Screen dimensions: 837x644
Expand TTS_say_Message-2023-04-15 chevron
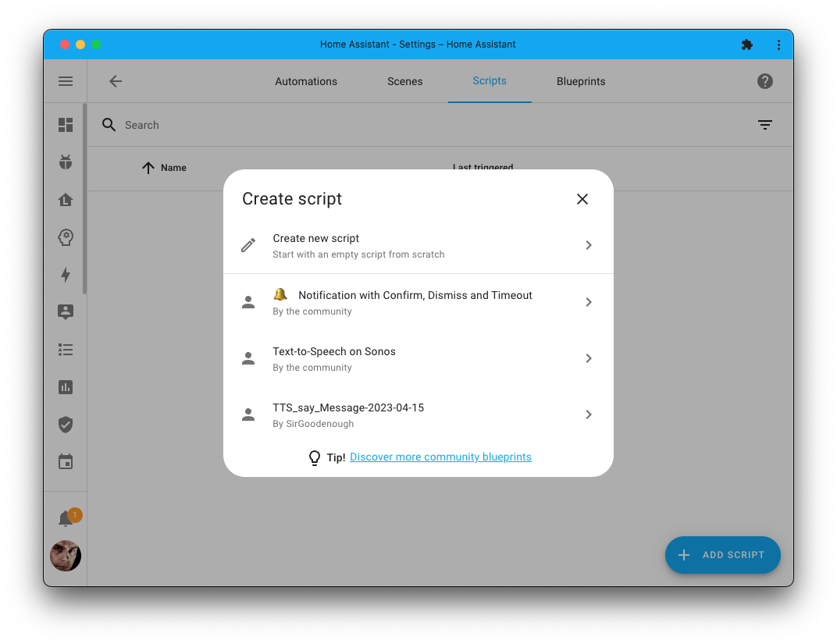pos(588,415)
